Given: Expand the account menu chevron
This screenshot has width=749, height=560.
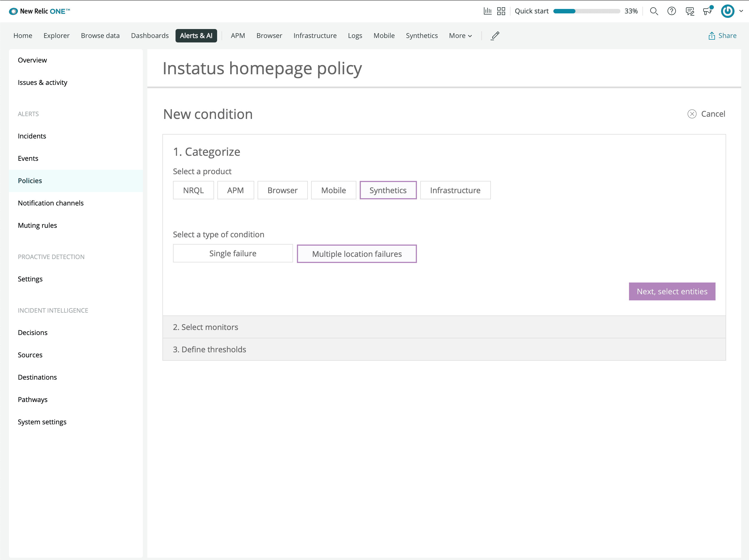Looking at the screenshot, I should point(741,11).
